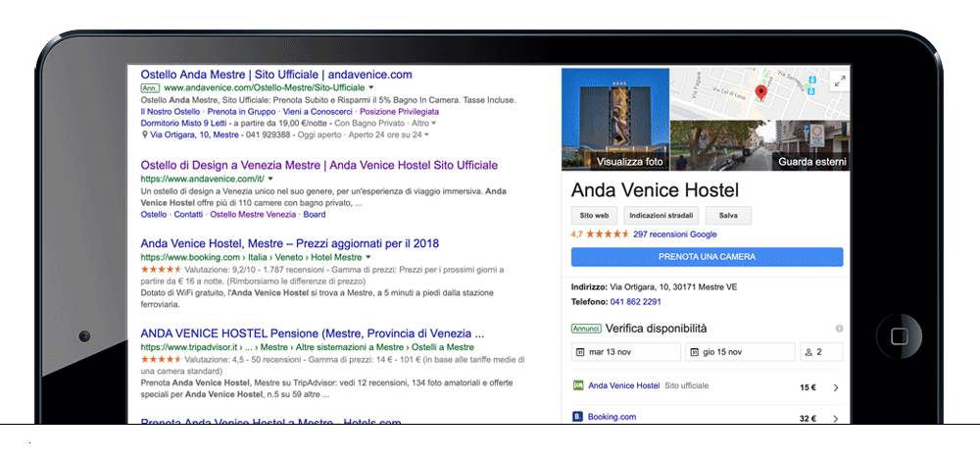Viewport: 980px width, 463px height.
Task: Click the star rating next to 4,7
Action: (608, 234)
